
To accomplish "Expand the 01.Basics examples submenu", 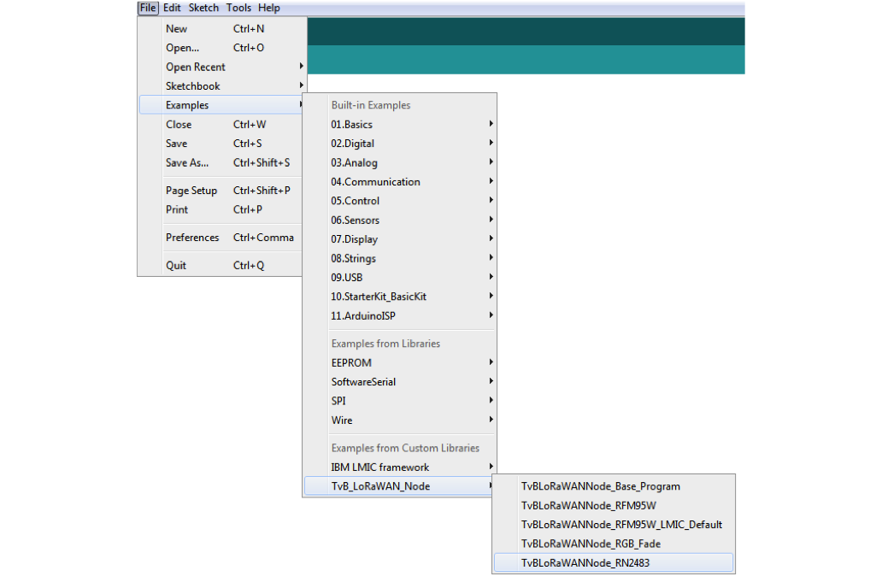I will 351,125.
